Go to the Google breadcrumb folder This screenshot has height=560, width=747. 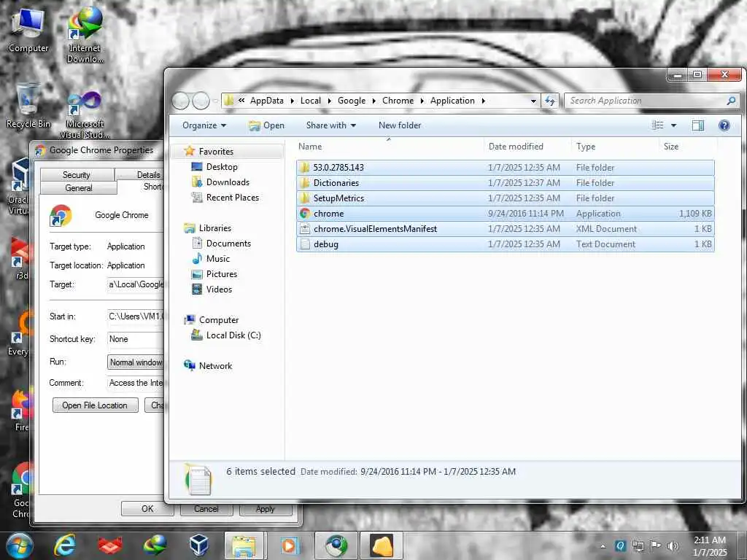coord(352,101)
